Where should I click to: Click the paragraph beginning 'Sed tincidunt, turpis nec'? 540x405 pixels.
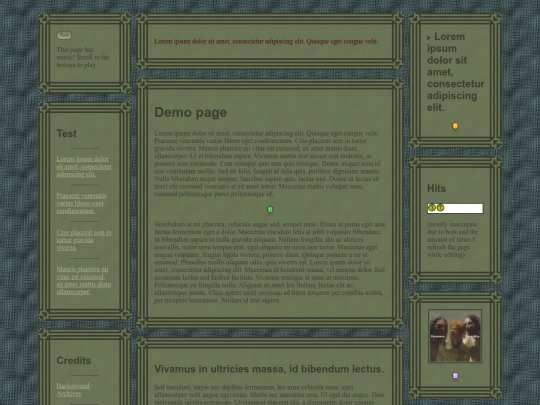269,394
